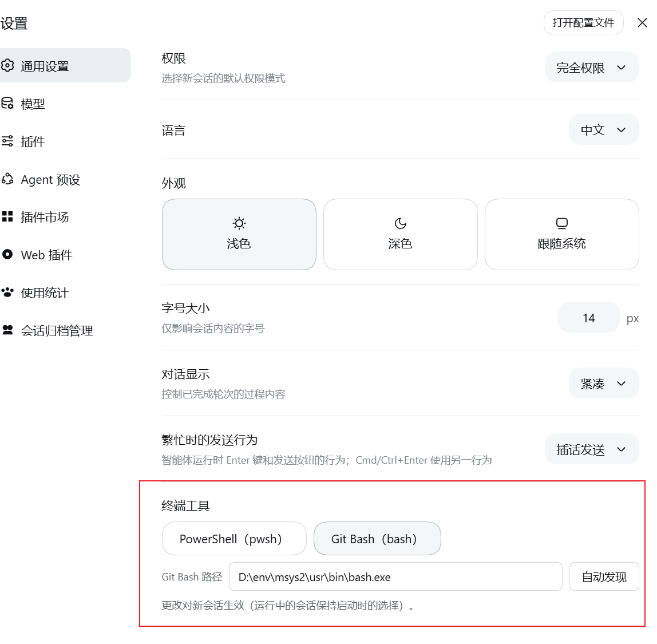Open the 插话发送 send behavior dropdown
This screenshot has height=644, width=657.
point(592,449)
